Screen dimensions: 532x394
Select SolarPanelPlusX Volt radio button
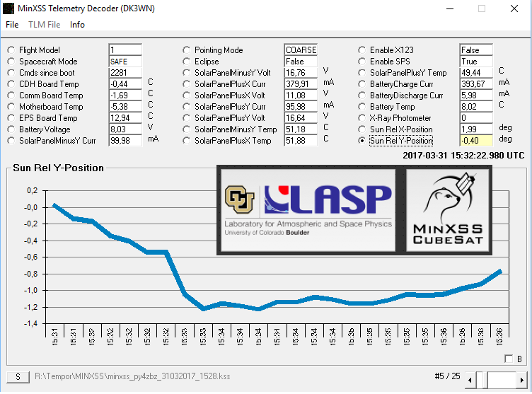coord(186,95)
